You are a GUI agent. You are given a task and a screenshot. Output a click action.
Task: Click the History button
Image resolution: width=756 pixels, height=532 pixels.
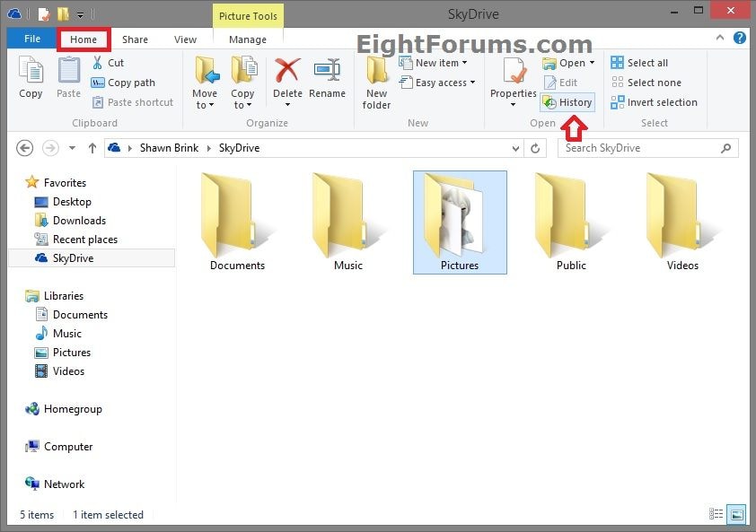pyautogui.click(x=567, y=102)
